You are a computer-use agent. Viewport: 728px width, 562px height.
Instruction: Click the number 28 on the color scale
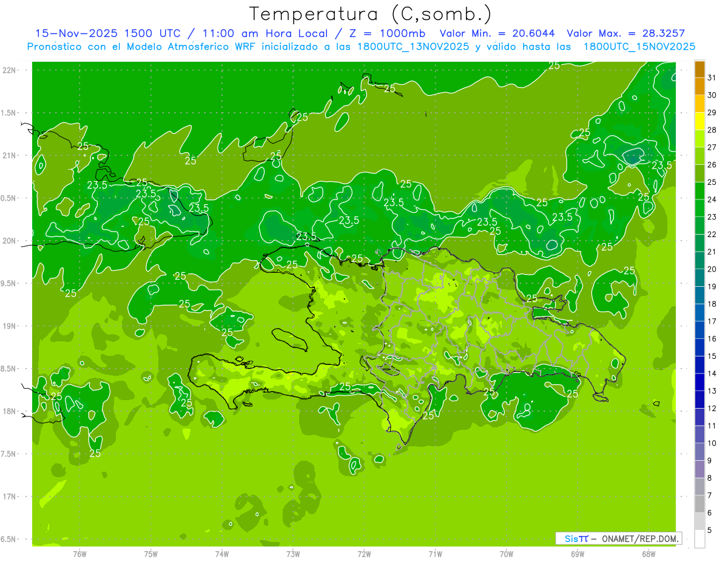click(712, 130)
